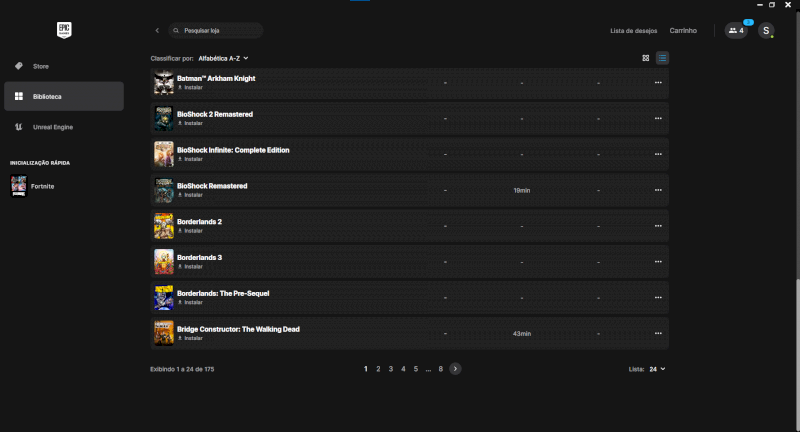Install Bridge Constructor via Instalar
The width and height of the screenshot is (800, 432).
click(190, 338)
